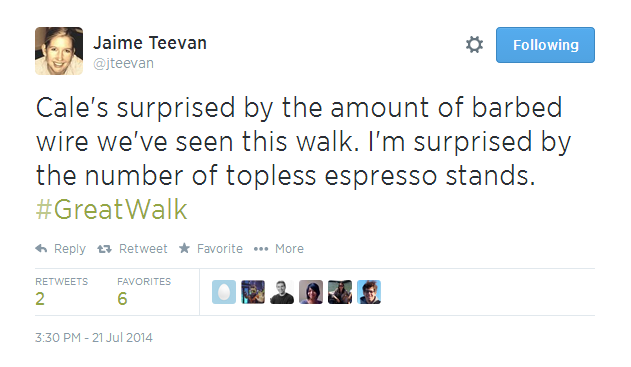The height and width of the screenshot is (367, 631).
Task: Open Jaime Teevan's name link
Action: click(x=150, y=43)
